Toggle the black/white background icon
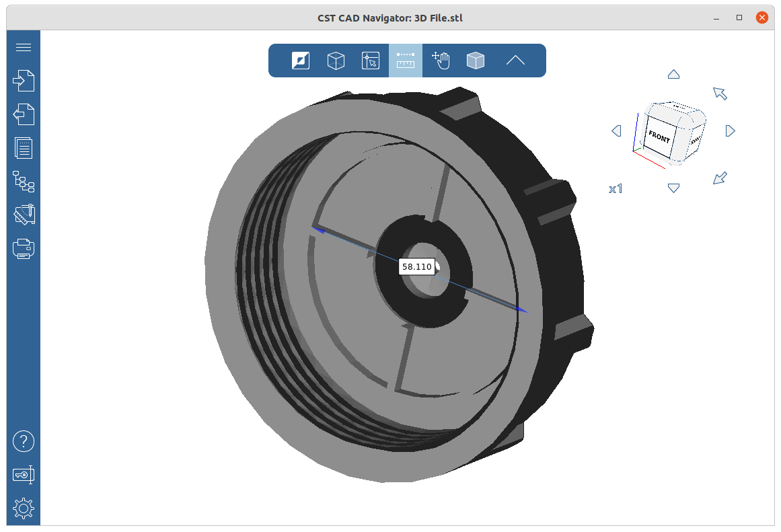 tap(301, 61)
